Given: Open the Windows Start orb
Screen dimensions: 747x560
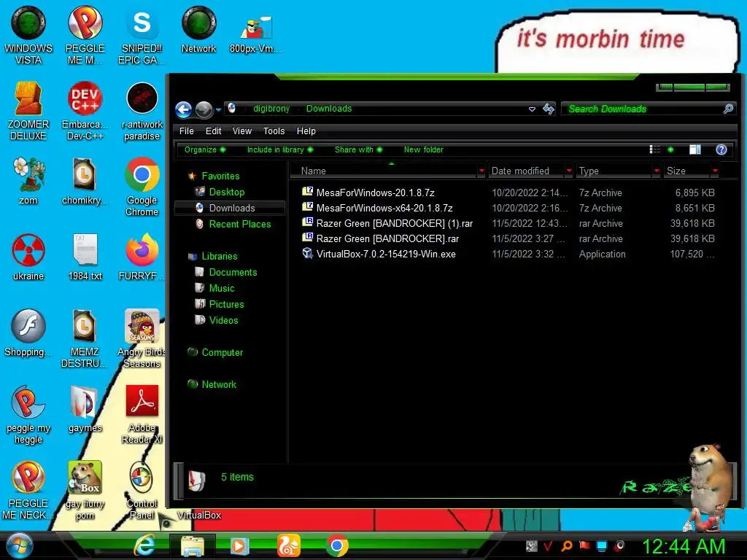Looking at the screenshot, I should point(19,545).
